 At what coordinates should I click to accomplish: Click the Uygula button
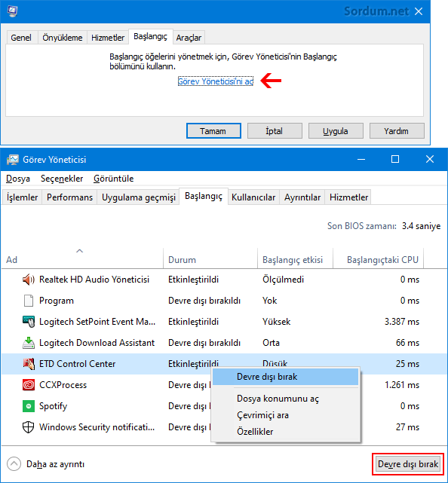coord(336,131)
